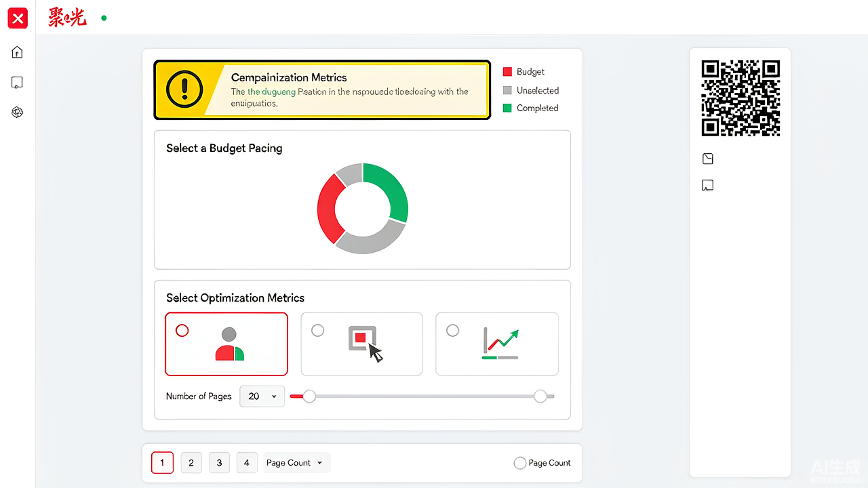
Task: Select the first optimization metric radio button
Action: click(182, 330)
